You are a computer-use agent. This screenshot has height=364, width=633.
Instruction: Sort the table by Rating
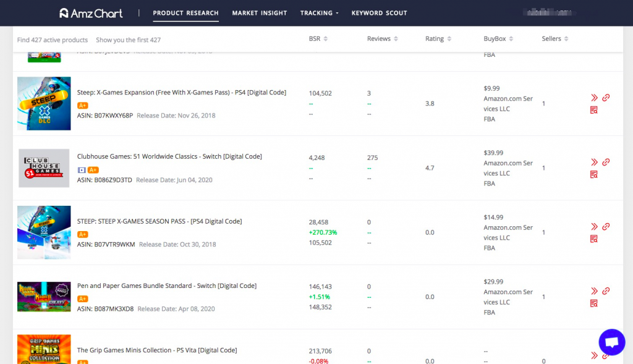pos(438,39)
